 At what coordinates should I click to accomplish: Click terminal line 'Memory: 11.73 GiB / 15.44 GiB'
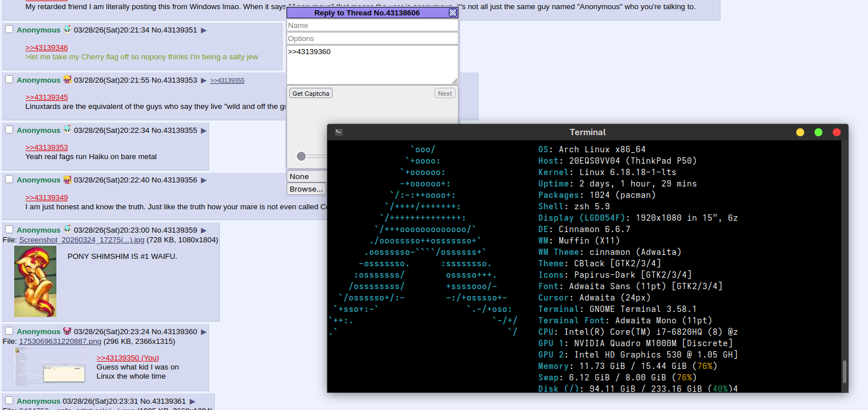point(628,366)
